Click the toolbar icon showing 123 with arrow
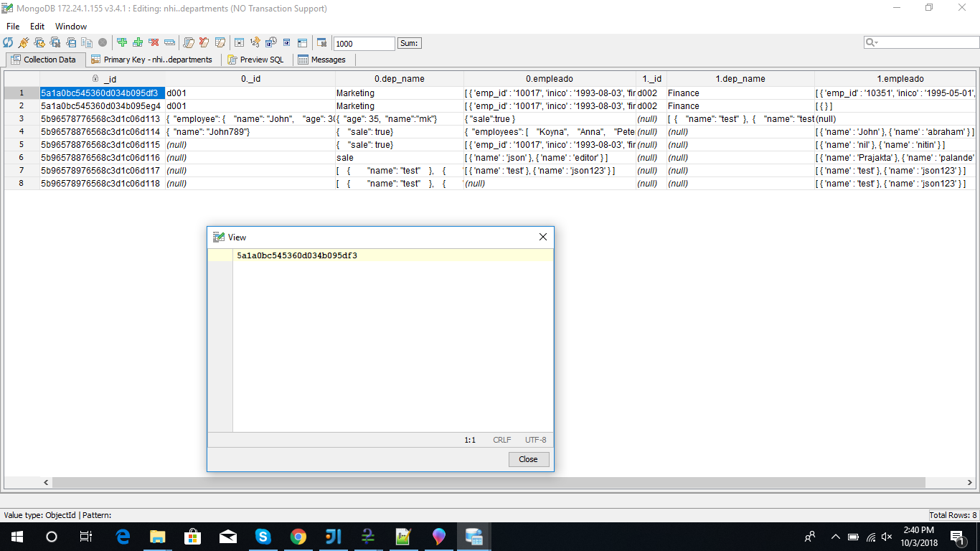Viewport: 980px width, 551px height. [x=255, y=42]
